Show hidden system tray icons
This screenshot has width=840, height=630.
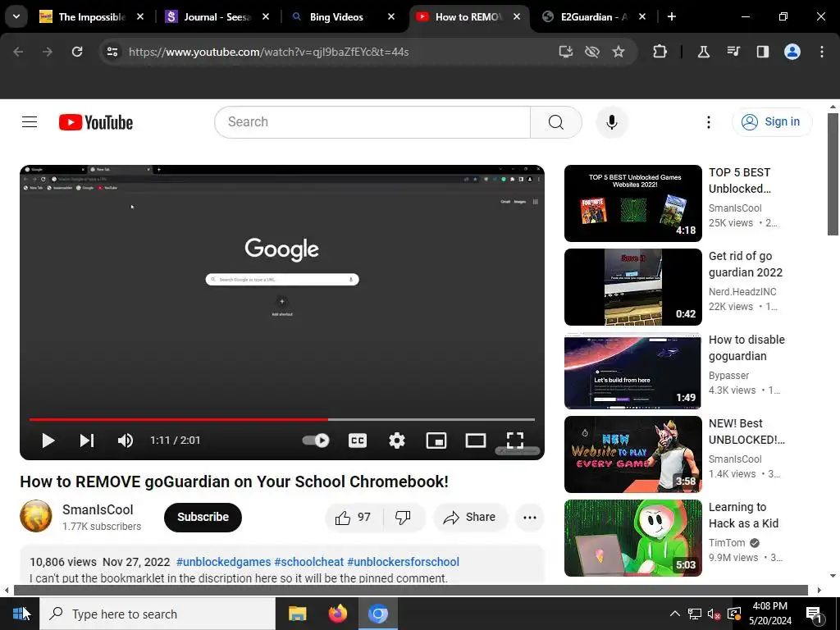(x=674, y=614)
